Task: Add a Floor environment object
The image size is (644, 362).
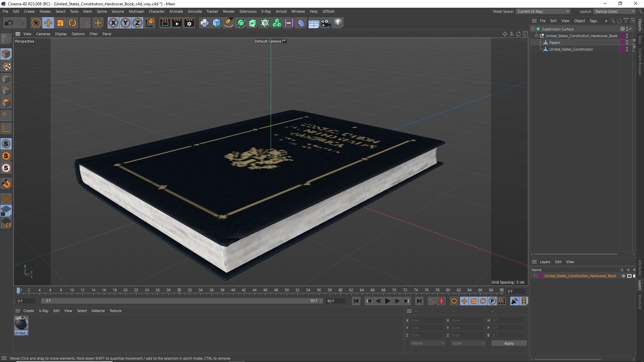Action: (x=314, y=23)
